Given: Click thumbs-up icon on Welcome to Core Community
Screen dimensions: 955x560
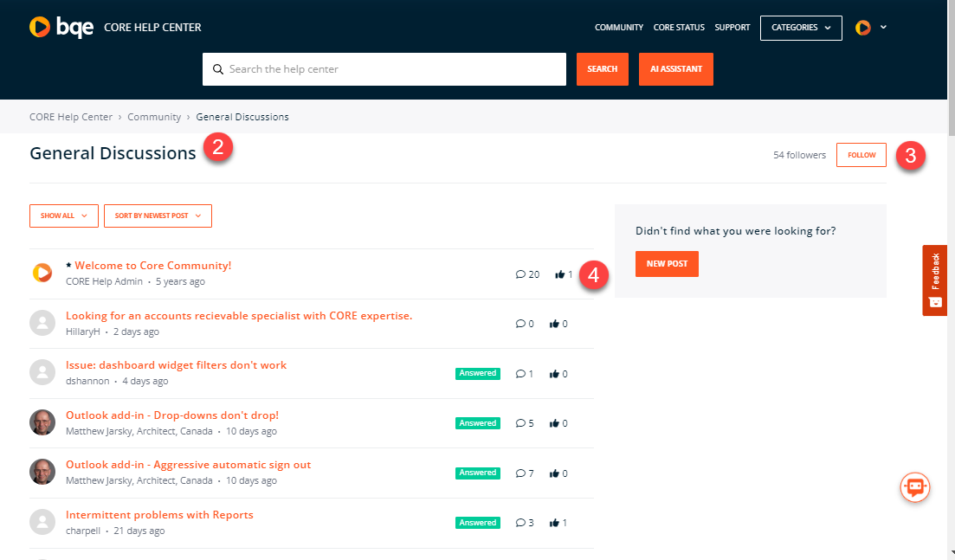Looking at the screenshot, I should tap(559, 274).
